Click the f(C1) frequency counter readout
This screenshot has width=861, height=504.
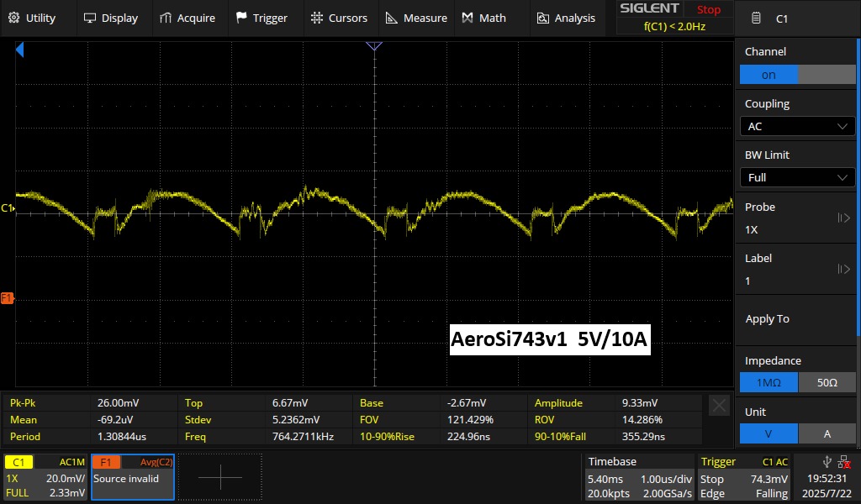(x=674, y=26)
